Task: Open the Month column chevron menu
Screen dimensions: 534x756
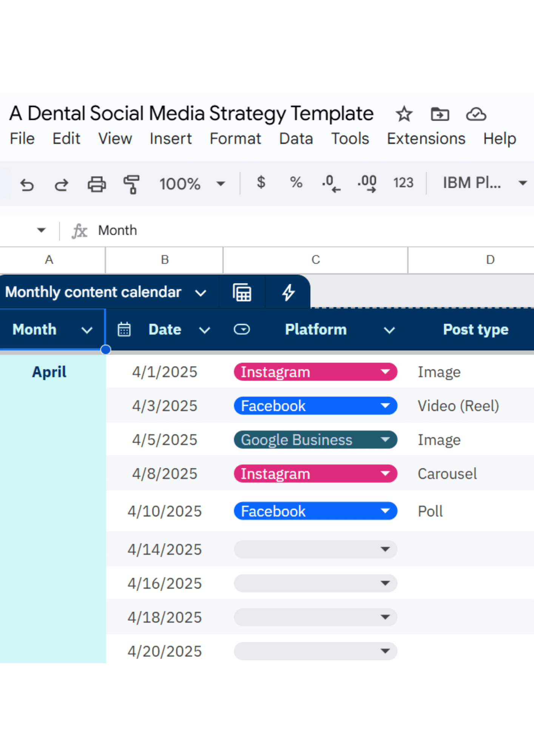Action: 87,330
